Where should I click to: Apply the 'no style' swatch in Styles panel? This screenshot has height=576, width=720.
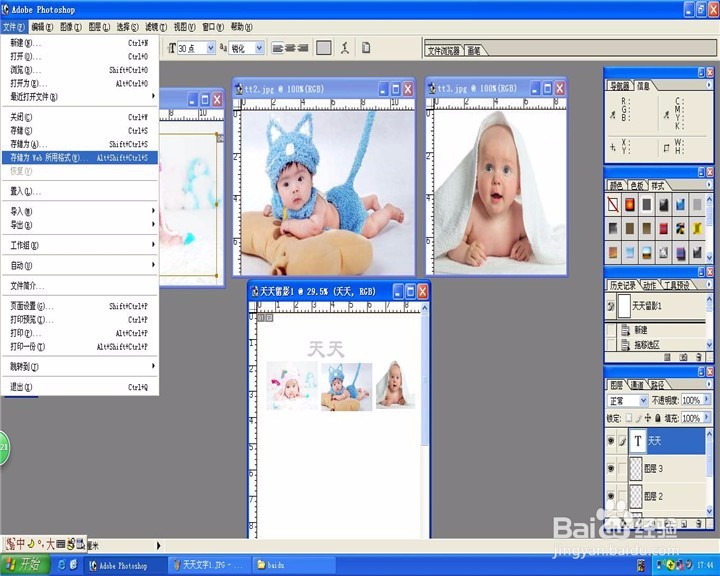[613, 204]
